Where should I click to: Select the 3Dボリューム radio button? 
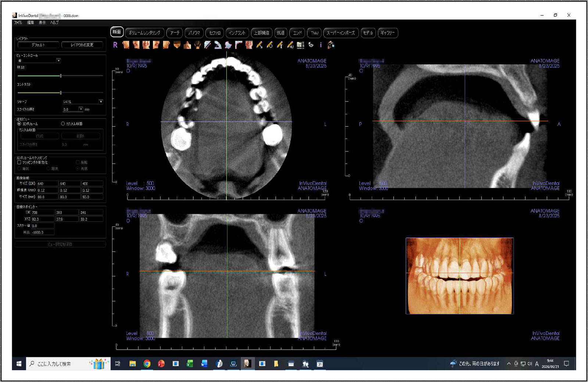19,124
